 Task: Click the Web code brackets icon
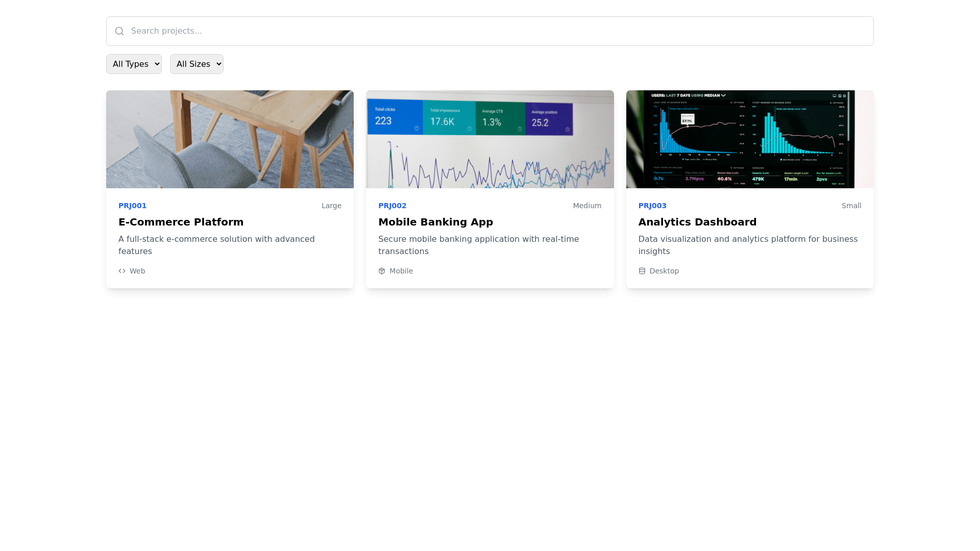point(122,271)
